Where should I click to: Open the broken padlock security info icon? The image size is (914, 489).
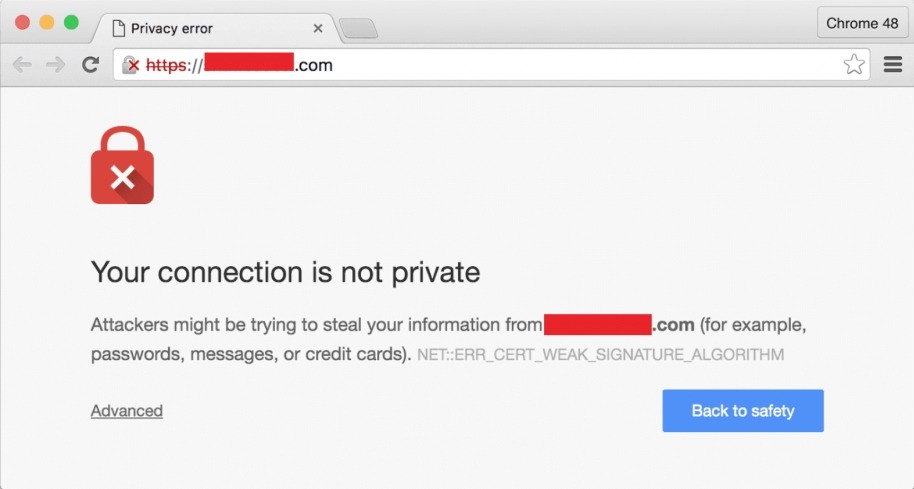click(x=131, y=65)
